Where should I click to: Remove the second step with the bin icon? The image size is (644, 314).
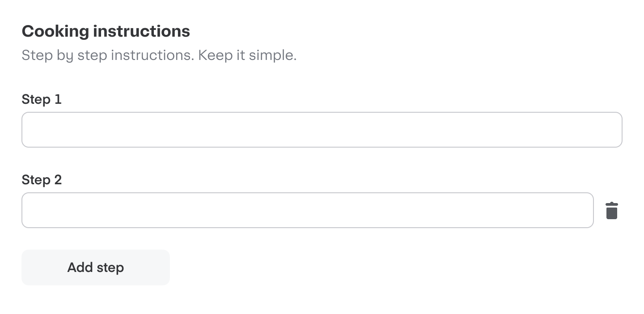click(611, 211)
